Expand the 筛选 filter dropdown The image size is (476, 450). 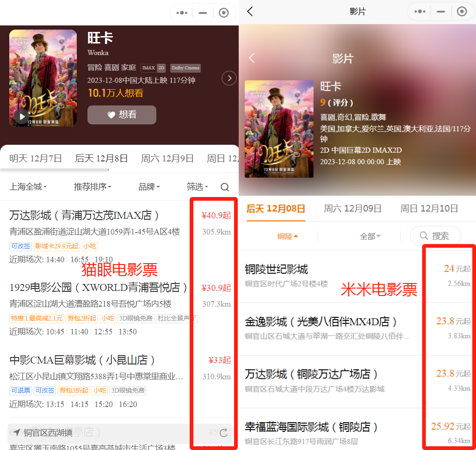[x=198, y=187]
